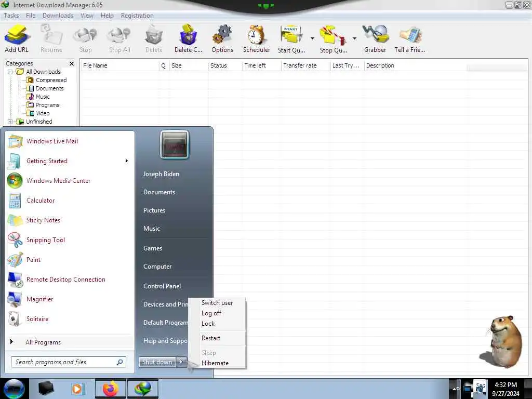Sort by Time left column header

click(262, 66)
